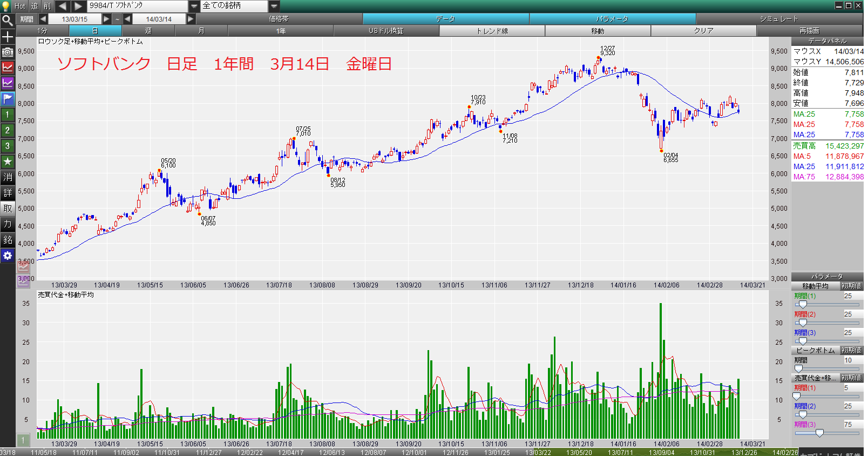This screenshot has width=868, height=456.
Task: Click the トレンド線 trend line button
Action: (492, 31)
